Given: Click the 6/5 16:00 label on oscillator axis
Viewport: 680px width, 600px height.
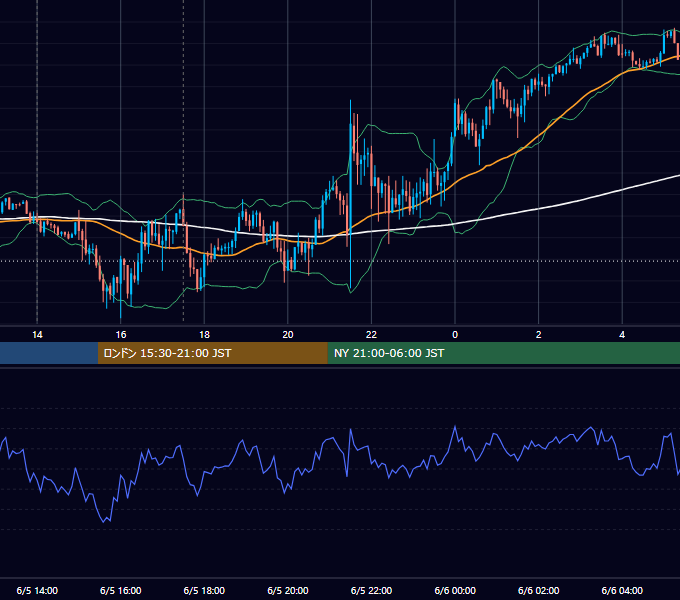Looking at the screenshot, I should (121, 590).
